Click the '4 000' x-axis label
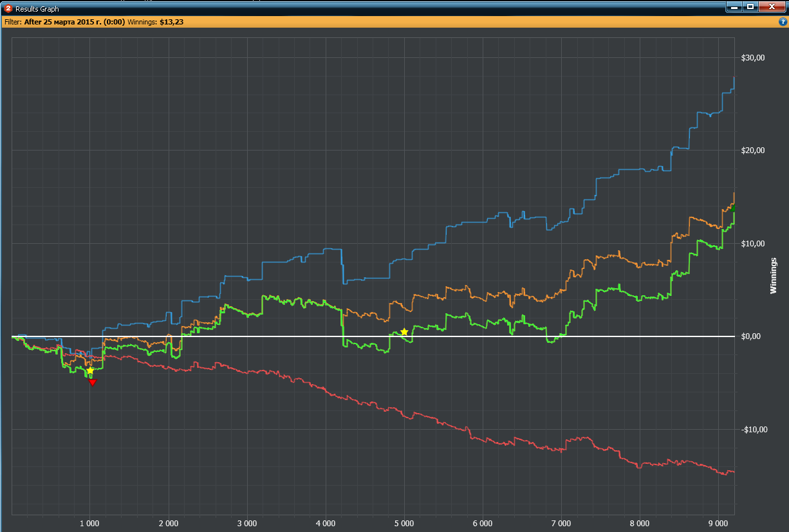Screen dimensions: 789x532 tap(325, 523)
